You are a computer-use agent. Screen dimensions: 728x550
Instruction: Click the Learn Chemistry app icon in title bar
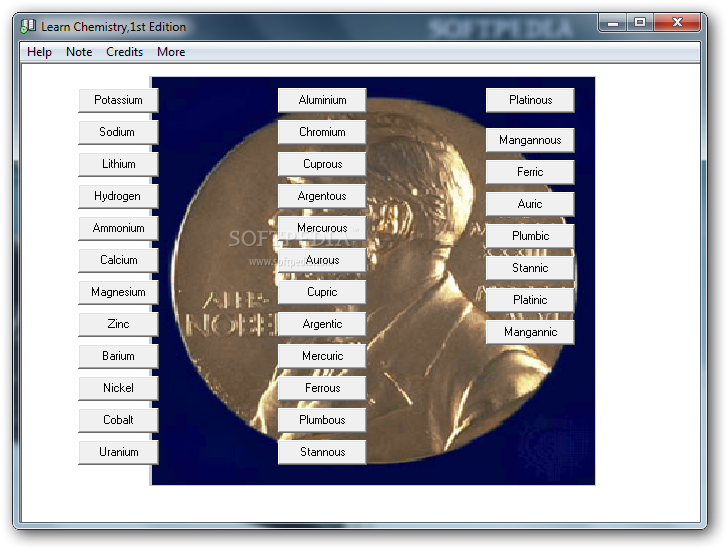pos(28,26)
